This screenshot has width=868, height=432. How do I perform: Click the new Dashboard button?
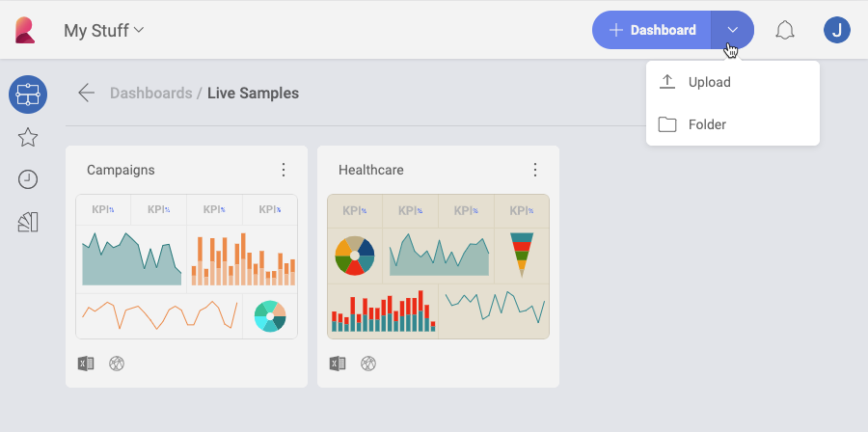[652, 30]
